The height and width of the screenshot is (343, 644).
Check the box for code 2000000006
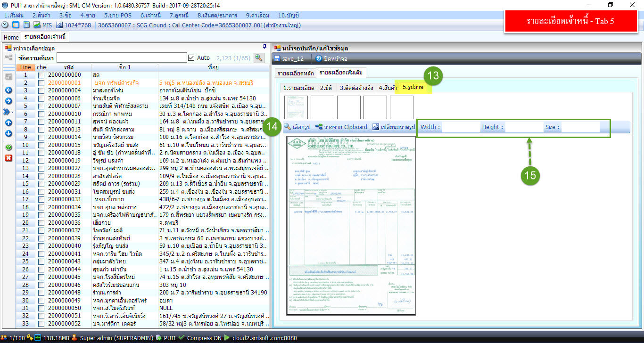click(x=41, y=98)
